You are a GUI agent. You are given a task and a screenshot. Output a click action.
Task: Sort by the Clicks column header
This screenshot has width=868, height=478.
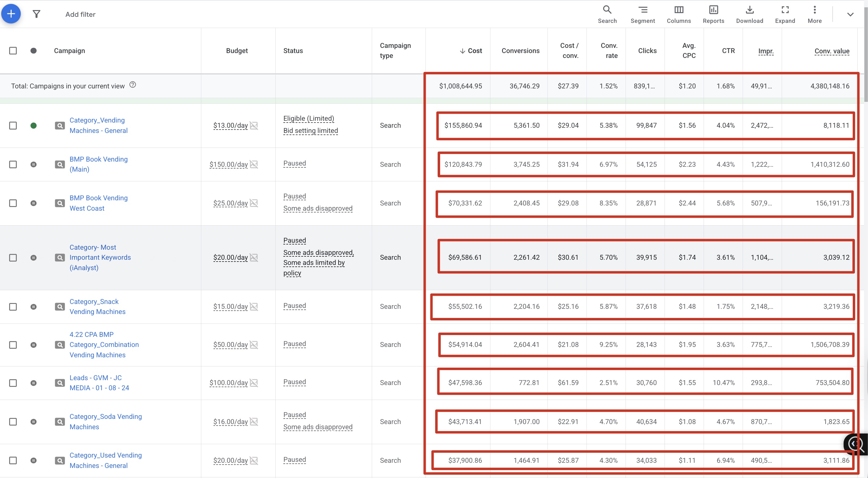click(x=647, y=51)
